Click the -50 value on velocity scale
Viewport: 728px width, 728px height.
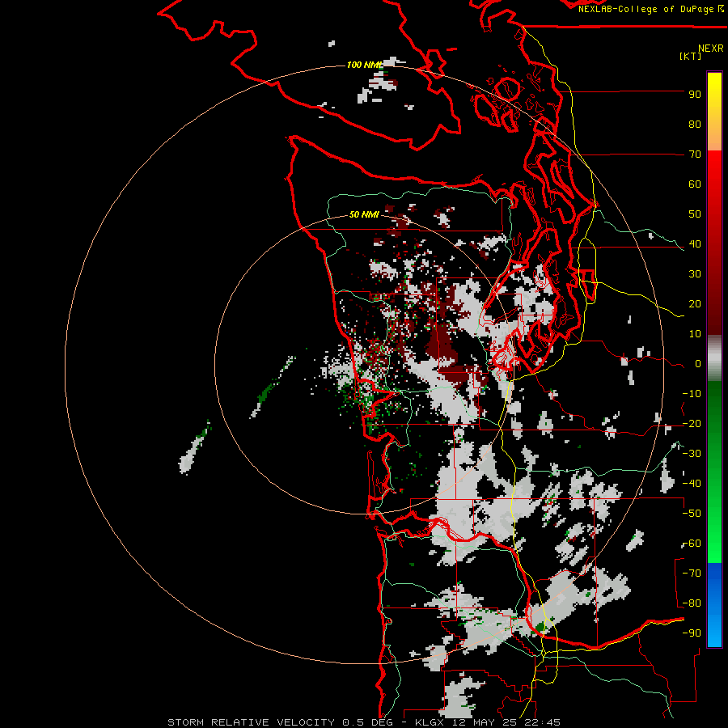click(x=692, y=514)
